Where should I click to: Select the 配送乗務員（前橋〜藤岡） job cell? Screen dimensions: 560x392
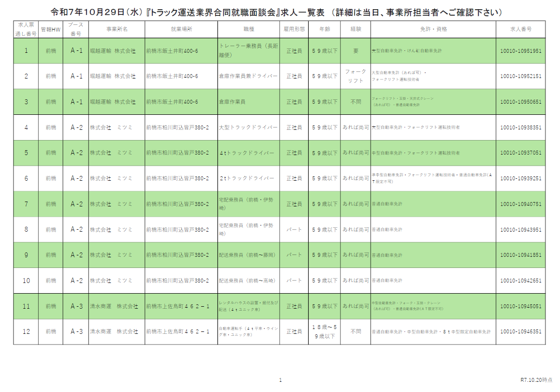(249, 255)
